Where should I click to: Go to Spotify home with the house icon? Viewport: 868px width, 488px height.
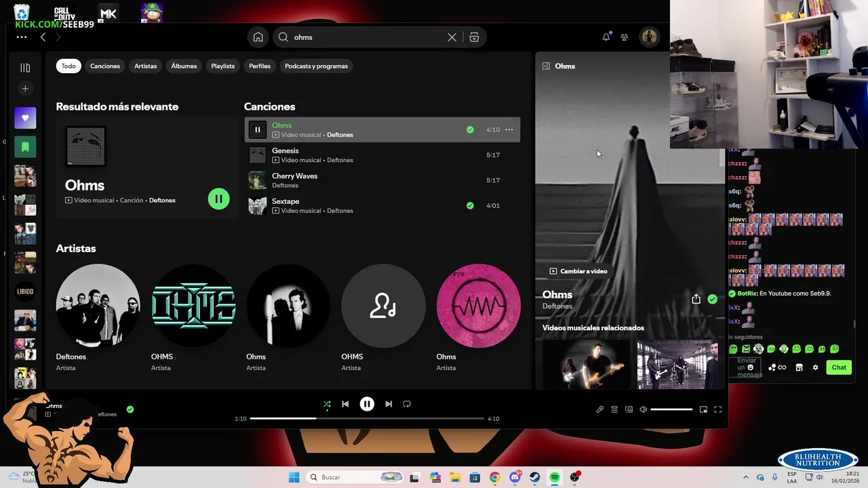pyautogui.click(x=258, y=37)
